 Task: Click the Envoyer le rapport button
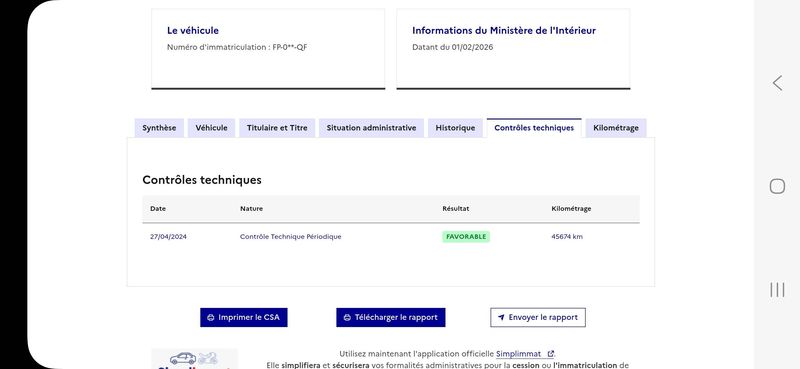pos(538,317)
